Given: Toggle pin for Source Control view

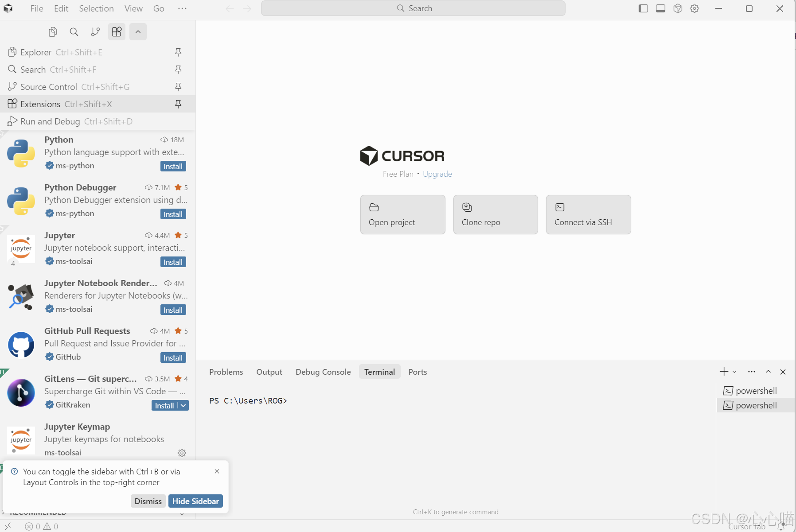Looking at the screenshot, I should [x=178, y=87].
